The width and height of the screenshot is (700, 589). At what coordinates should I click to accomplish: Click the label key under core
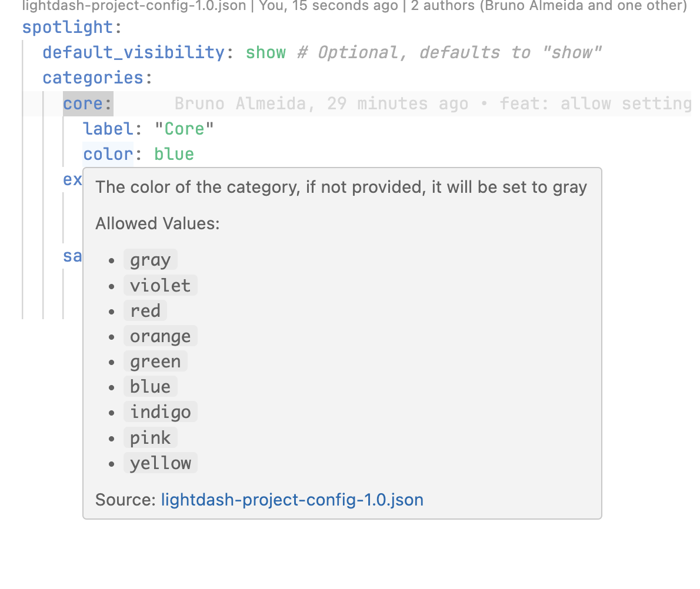[x=108, y=129]
